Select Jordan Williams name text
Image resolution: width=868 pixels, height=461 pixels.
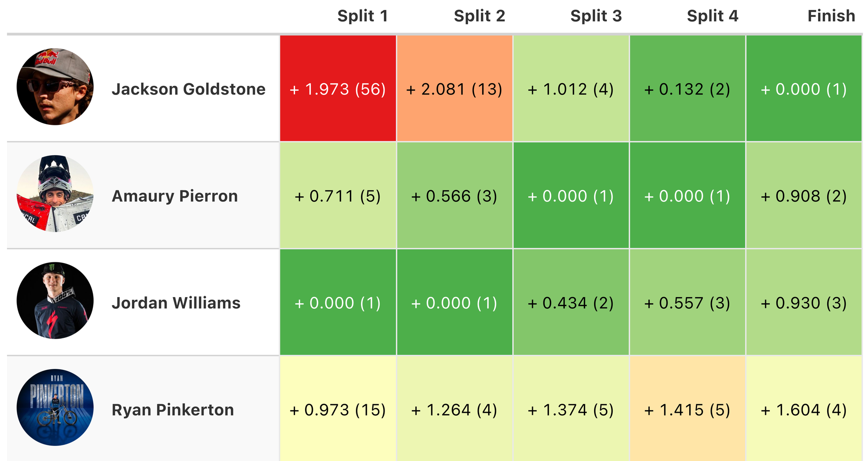(x=176, y=303)
